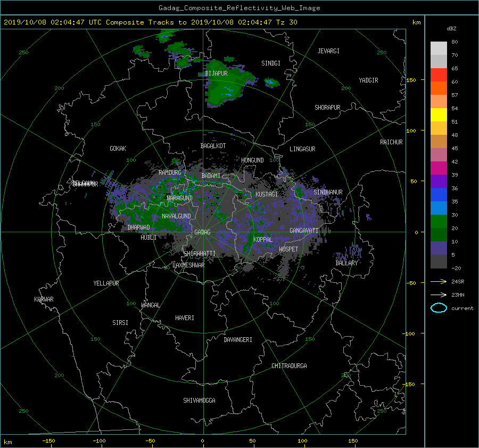Click the BADAMI city label

[x=211, y=176]
